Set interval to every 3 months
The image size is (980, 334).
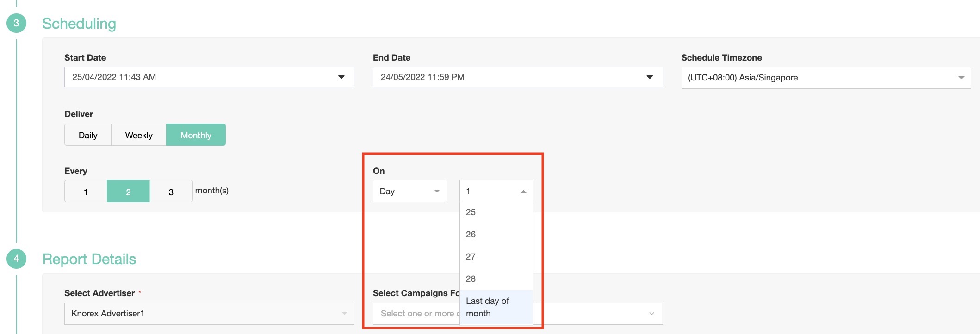[171, 192]
